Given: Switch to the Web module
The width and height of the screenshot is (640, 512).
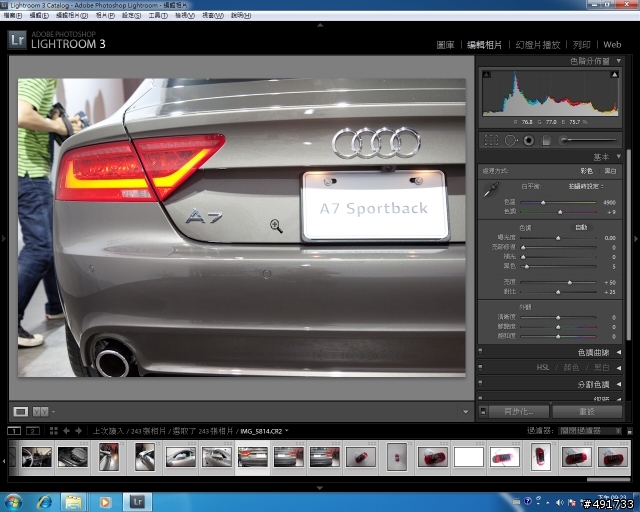Looking at the screenshot, I should 612,45.
